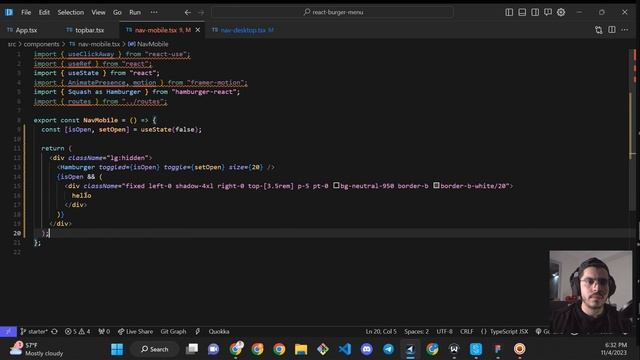Change line endings via CRLF
The width and height of the screenshot is (640, 360).
point(467,331)
